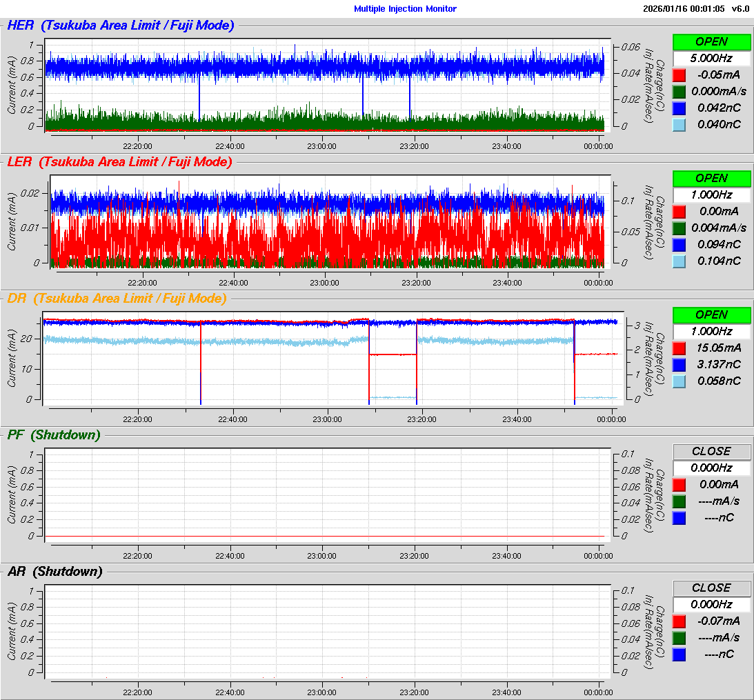The image size is (754, 700).
Task: Click the 23:00:00 tick label on HER plot
Action: 321,146
